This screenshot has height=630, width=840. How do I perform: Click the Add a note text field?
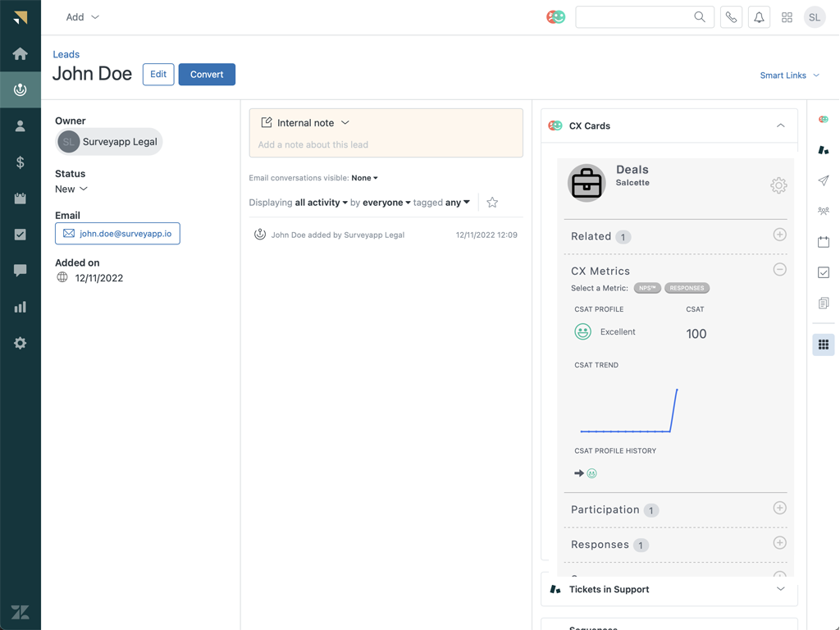[x=386, y=145]
